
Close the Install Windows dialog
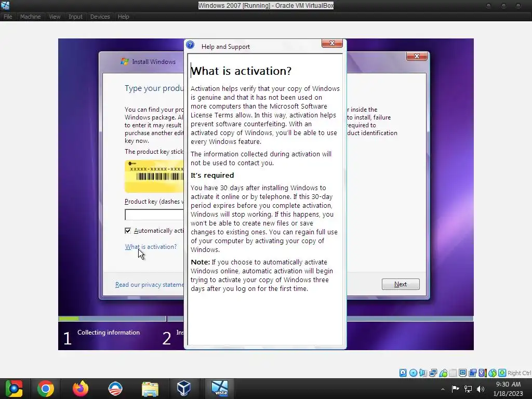pyautogui.click(x=417, y=56)
